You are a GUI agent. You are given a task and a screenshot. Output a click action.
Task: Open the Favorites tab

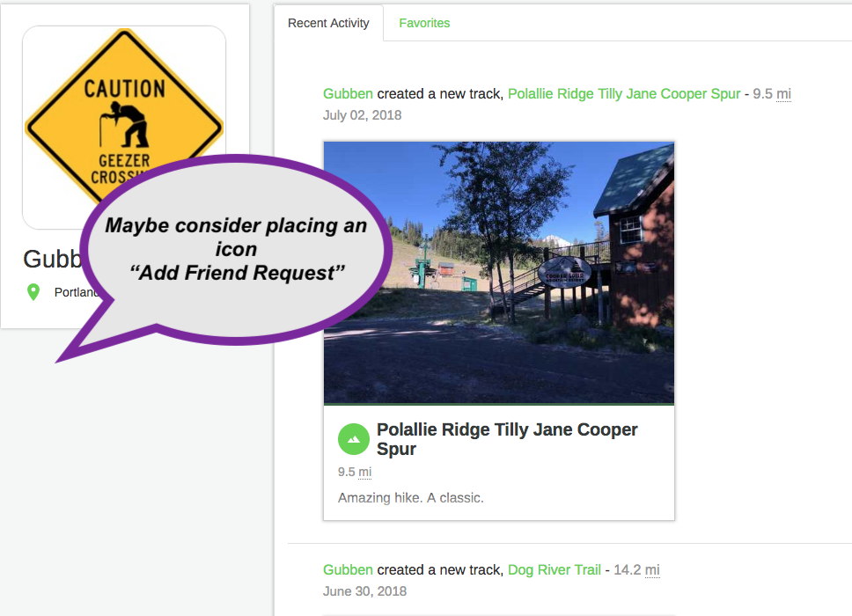[424, 23]
